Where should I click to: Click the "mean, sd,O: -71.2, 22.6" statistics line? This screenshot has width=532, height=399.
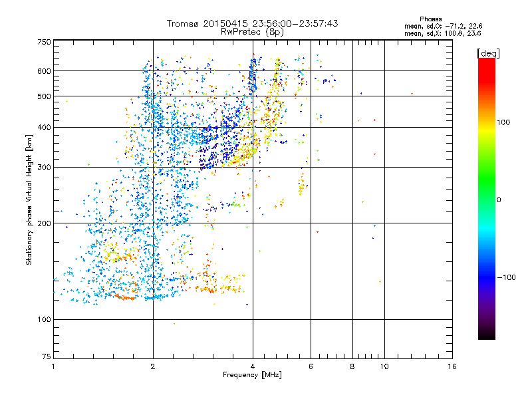point(443,26)
